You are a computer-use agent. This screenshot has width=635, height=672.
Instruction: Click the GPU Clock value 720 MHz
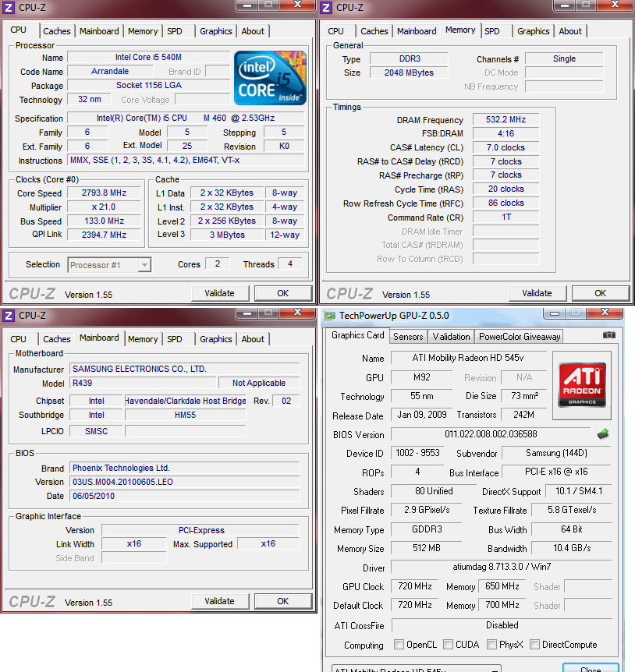[x=414, y=586]
